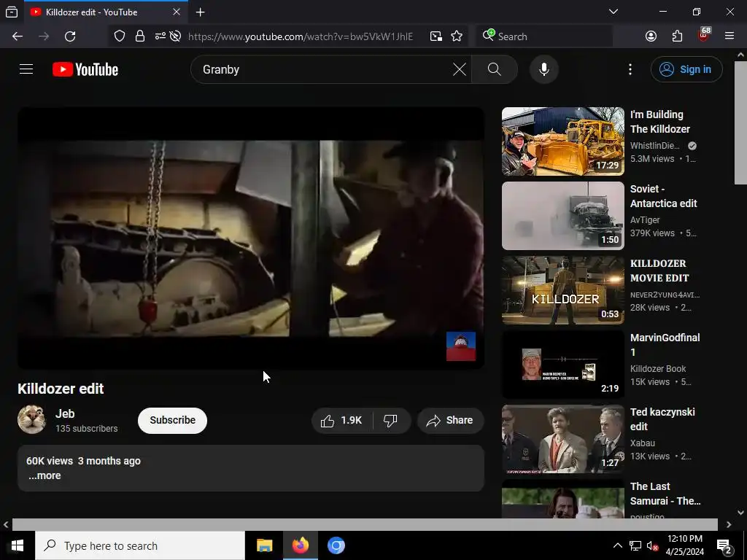Screen dimensions: 747x560
Task: Focus the Firefox Search box
Action: pos(544,36)
